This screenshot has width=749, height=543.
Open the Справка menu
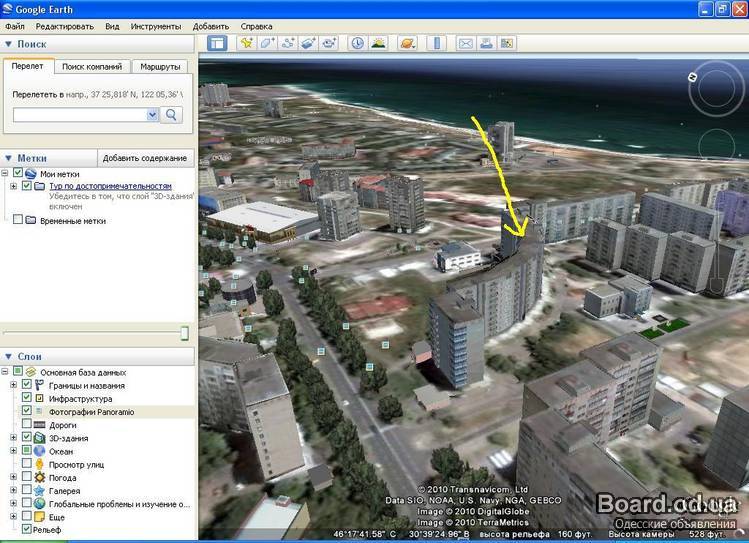(x=257, y=26)
